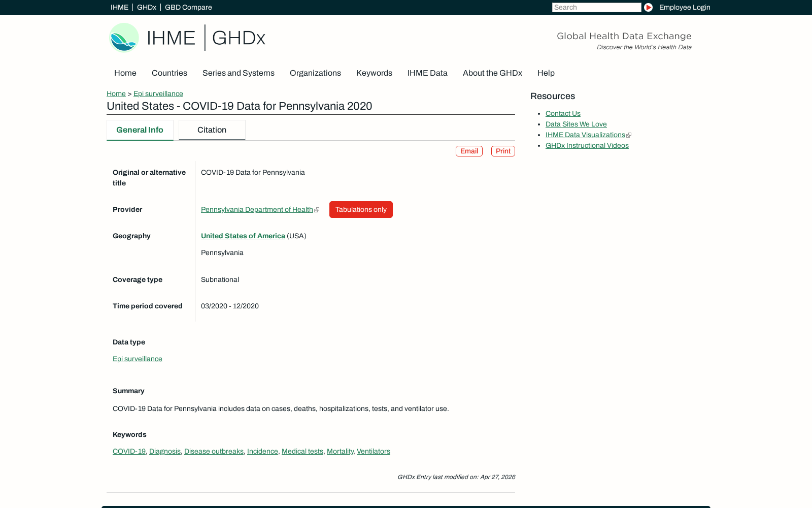The width and height of the screenshot is (812, 508).
Task: Click the Tabulations only badge
Action: point(361,210)
